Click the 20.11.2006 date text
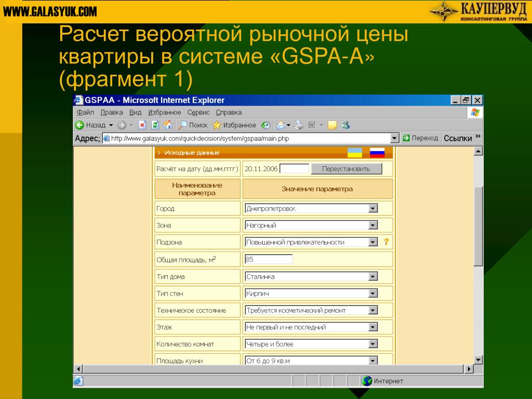The image size is (532, 399). pos(261,169)
